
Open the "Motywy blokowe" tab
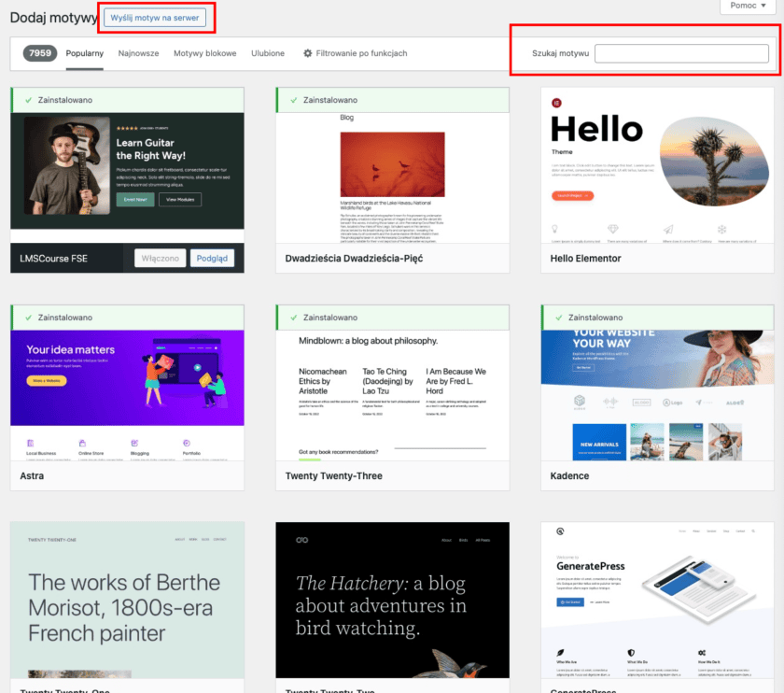(204, 53)
